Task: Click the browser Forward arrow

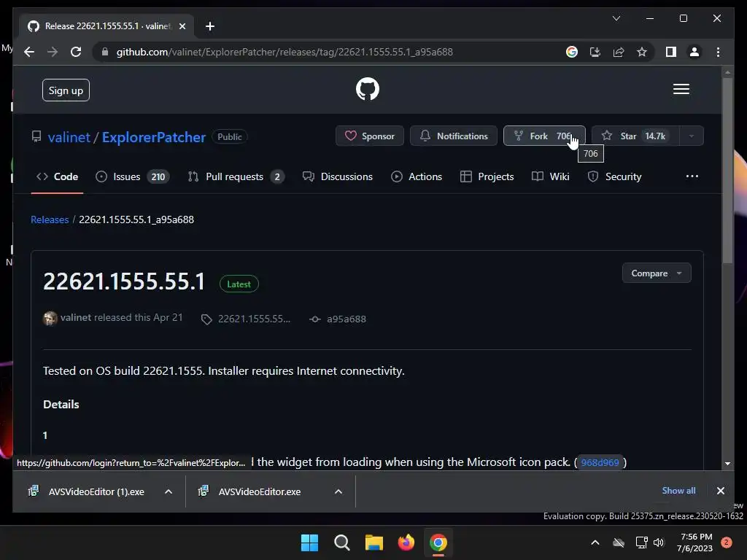Action: tap(53, 52)
